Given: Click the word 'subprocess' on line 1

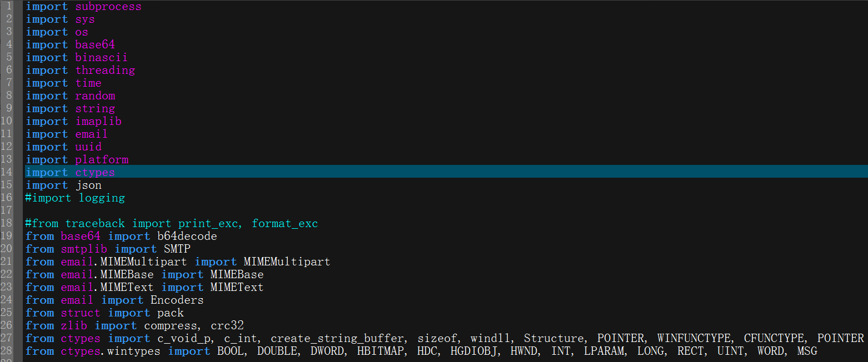Looking at the screenshot, I should (108, 7).
